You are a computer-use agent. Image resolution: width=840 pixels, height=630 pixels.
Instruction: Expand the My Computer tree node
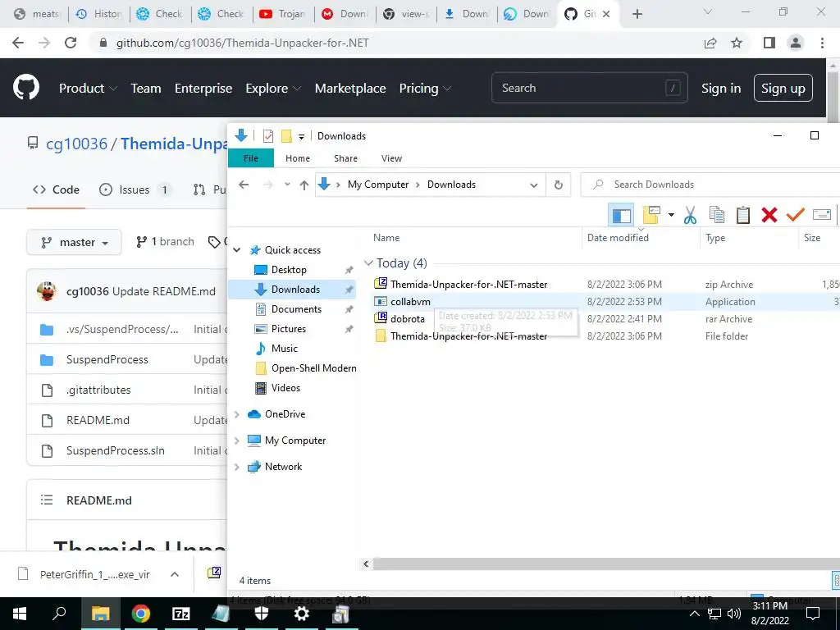pyautogui.click(x=237, y=441)
